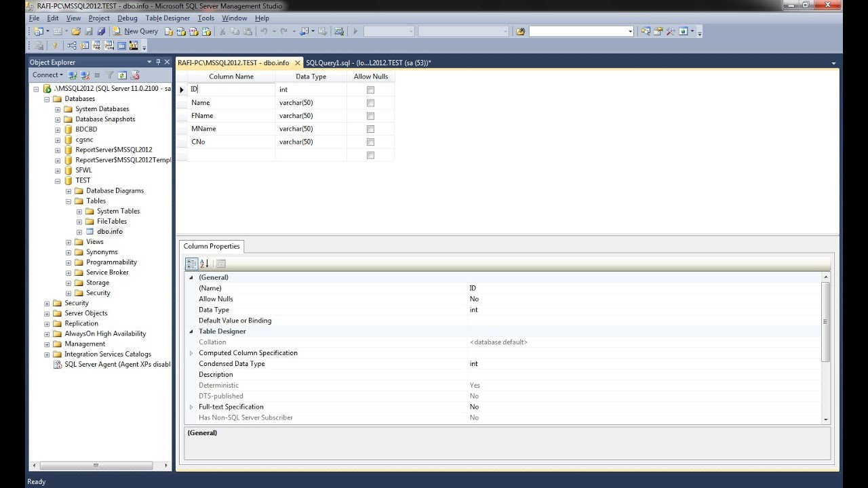Click the Manage XML Indexes icon
Screen dimensions: 868x488
pos(109,46)
